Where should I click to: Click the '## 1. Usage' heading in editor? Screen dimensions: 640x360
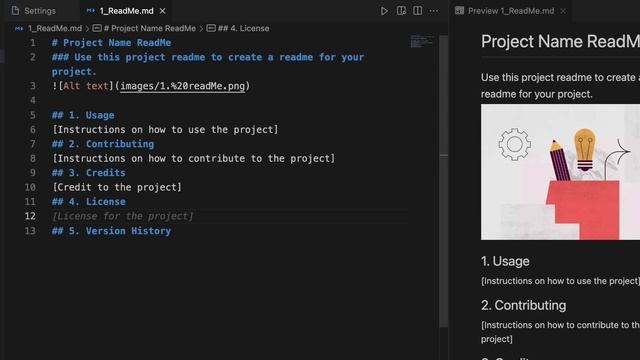[83, 115]
